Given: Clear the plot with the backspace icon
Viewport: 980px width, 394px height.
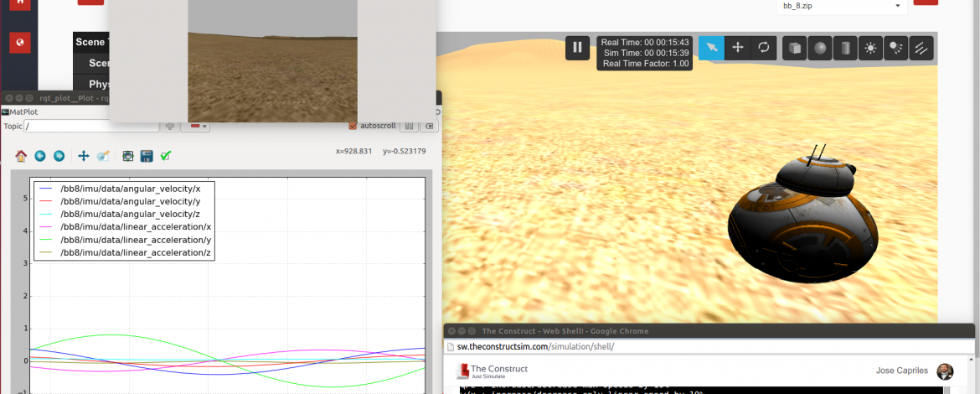Looking at the screenshot, I should (x=428, y=126).
